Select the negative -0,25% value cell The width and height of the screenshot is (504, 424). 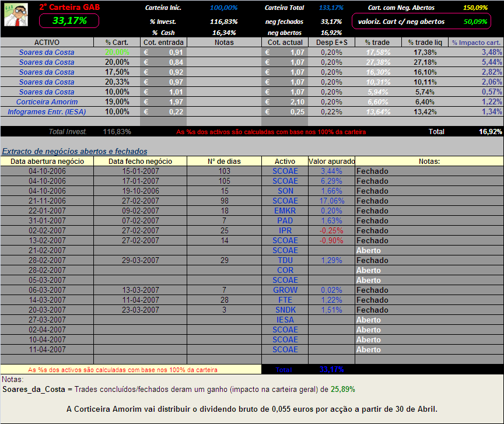coord(331,231)
